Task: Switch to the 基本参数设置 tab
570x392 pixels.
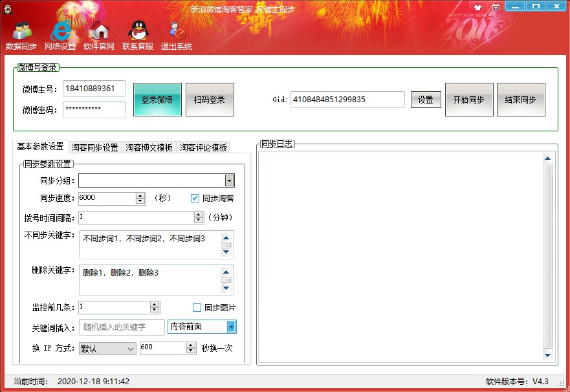Action: pos(40,146)
